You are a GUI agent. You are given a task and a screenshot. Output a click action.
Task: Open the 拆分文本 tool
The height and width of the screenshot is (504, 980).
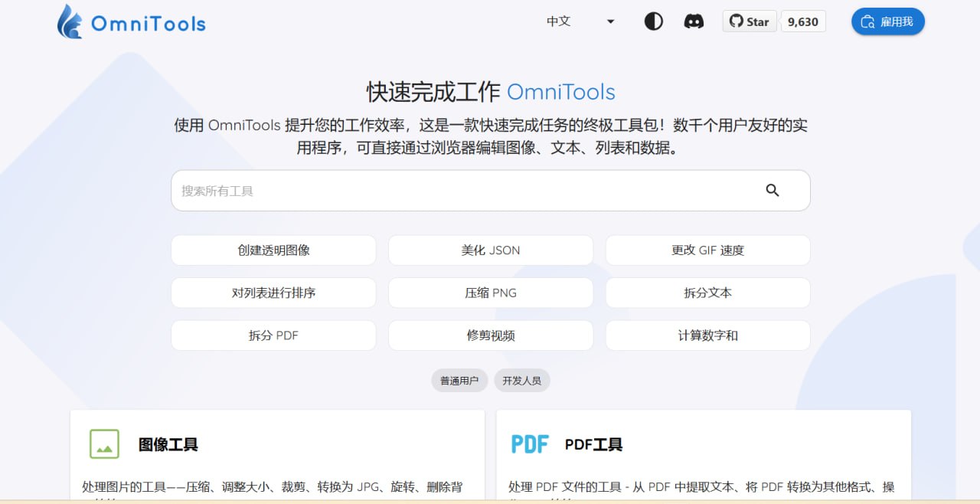708,293
